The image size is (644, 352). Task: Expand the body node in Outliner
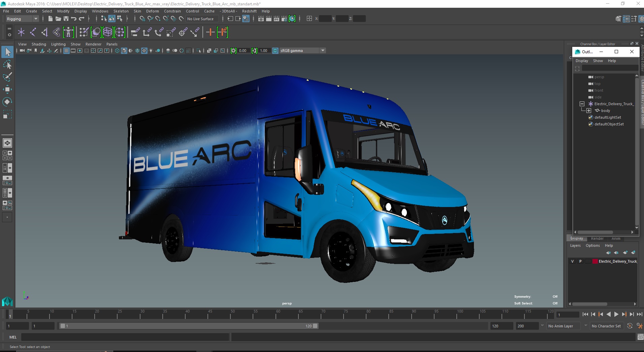[588, 111]
